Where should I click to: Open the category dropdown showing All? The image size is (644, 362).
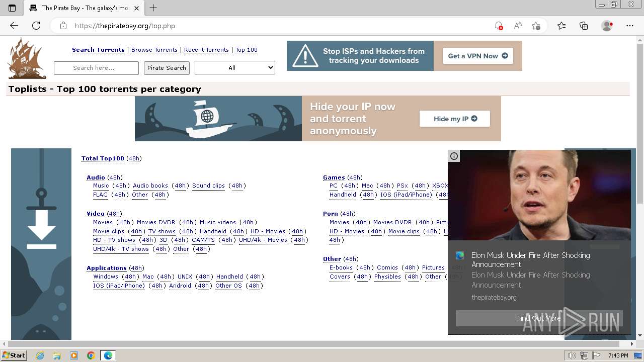pos(235,68)
